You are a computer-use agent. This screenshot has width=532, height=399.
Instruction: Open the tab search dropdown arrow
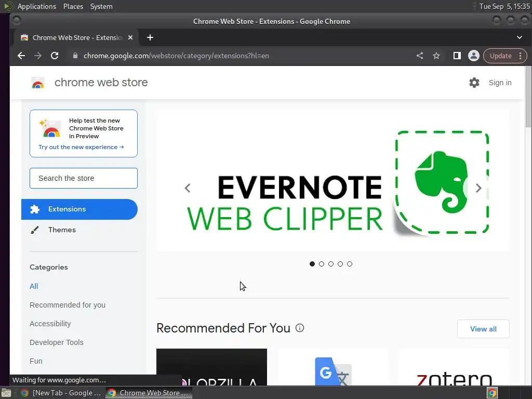tap(520, 37)
